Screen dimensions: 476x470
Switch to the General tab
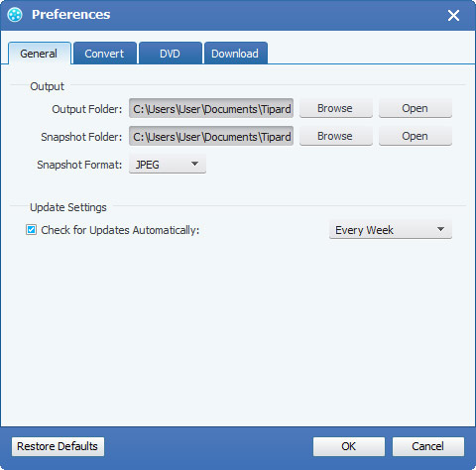[39, 54]
